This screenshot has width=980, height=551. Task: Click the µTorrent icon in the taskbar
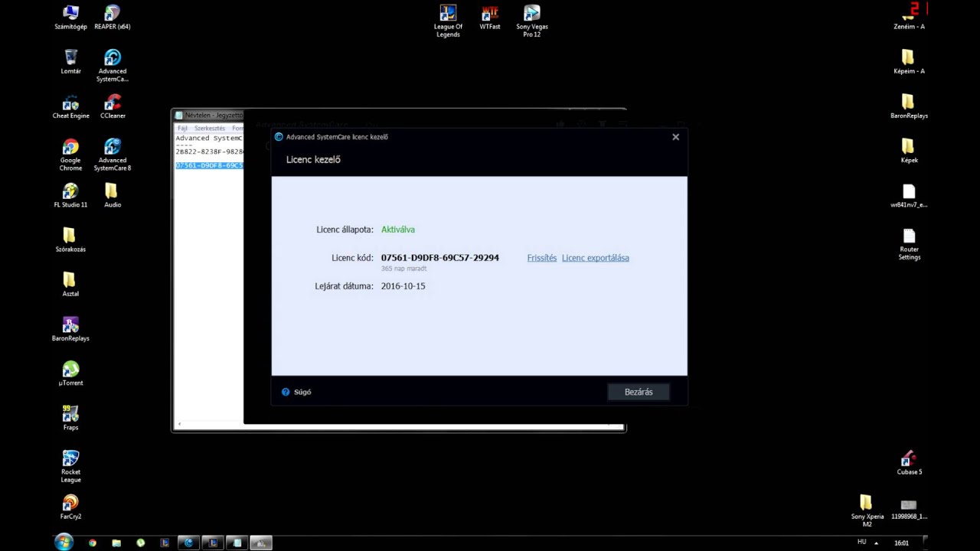click(x=141, y=543)
